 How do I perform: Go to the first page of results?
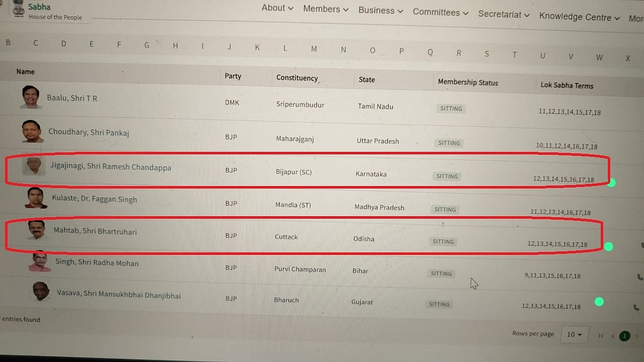[601, 336]
